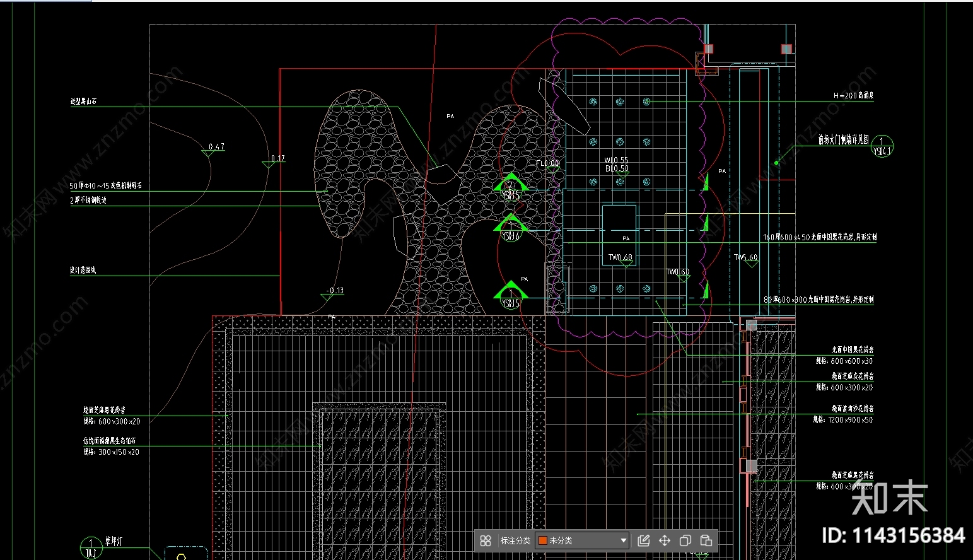Screen dimensions: 973x560
Task: Select the move arrows tool icon
Action: coord(665,540)
